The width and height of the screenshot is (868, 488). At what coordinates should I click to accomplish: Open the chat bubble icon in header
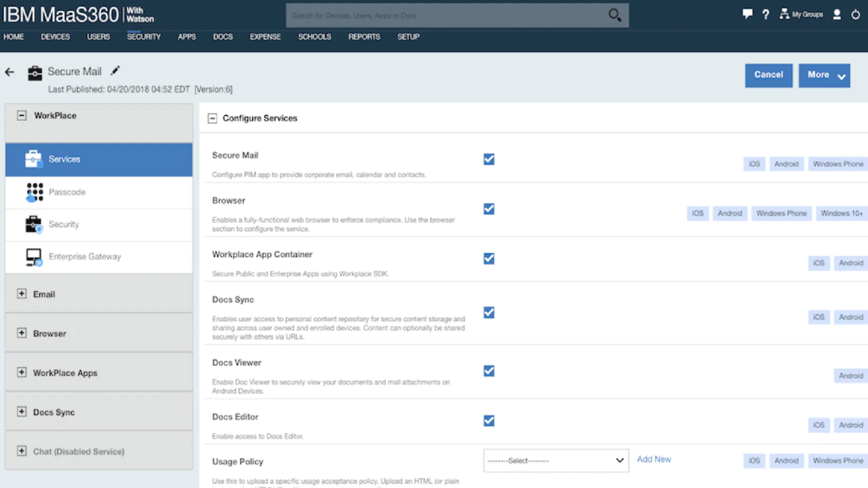pos(747,14)
